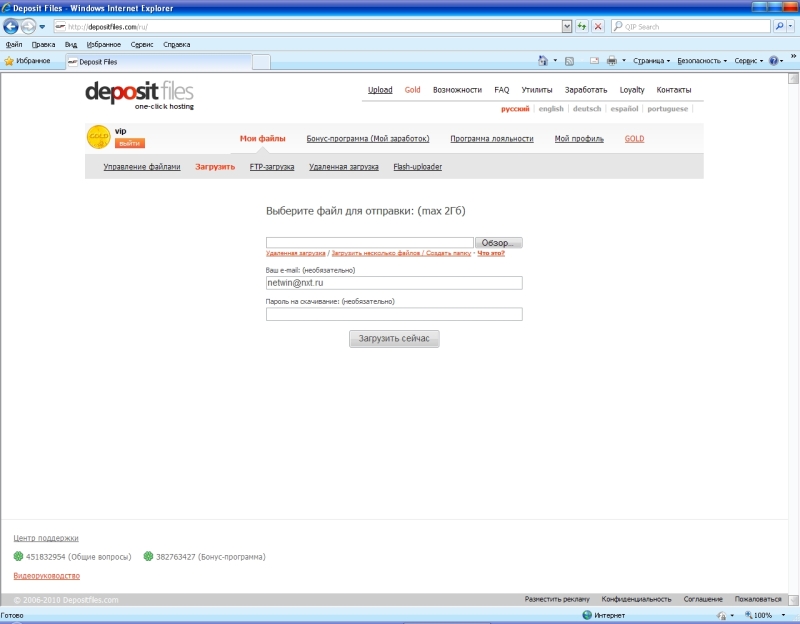Viewport: 800px width, 624px height.
Task: Open the Безопасность command bar menu
Action: pyautogui.click(x=702, y=61)
